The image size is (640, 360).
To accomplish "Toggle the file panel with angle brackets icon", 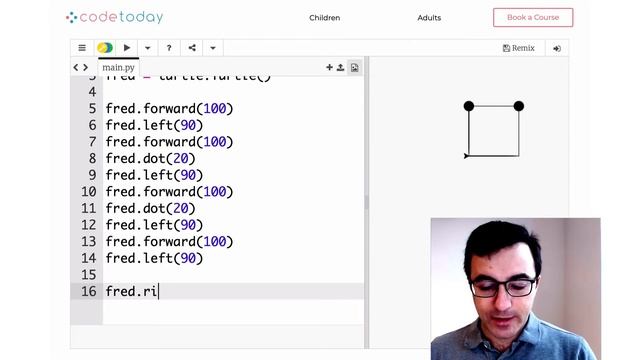I will coord(80,67).
